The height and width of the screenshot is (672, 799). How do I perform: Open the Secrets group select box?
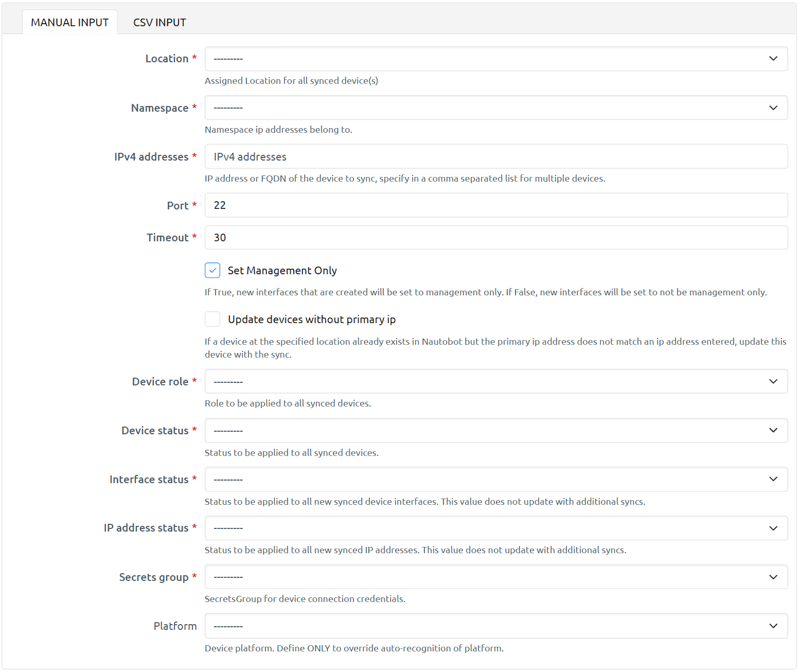tap(479, 577)
